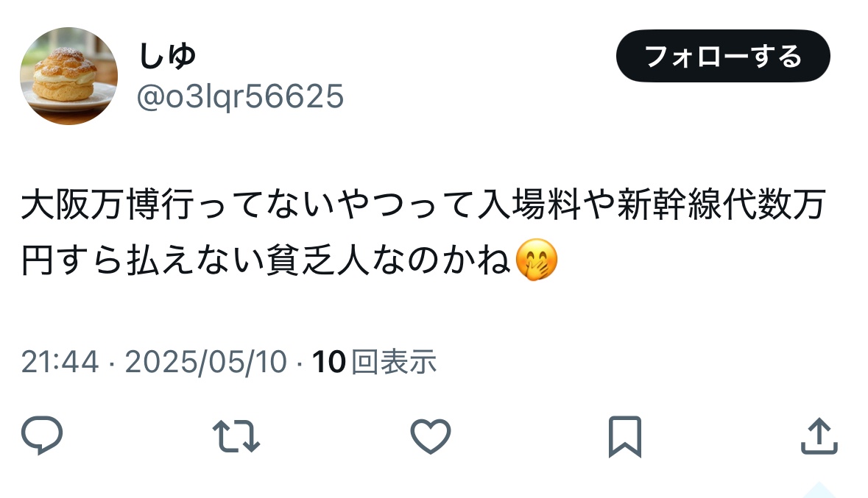Click the date 2025/05/10
Image resolution: width=868 pixels, height=498 pixels.
(206, 362)
